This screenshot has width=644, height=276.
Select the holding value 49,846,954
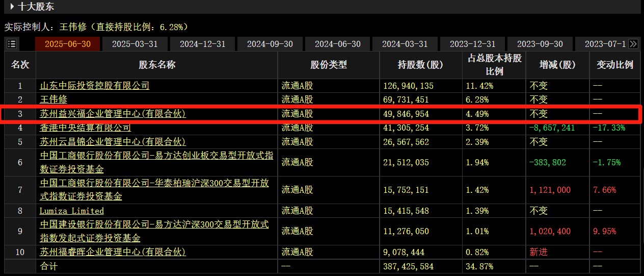coord(407,113)
